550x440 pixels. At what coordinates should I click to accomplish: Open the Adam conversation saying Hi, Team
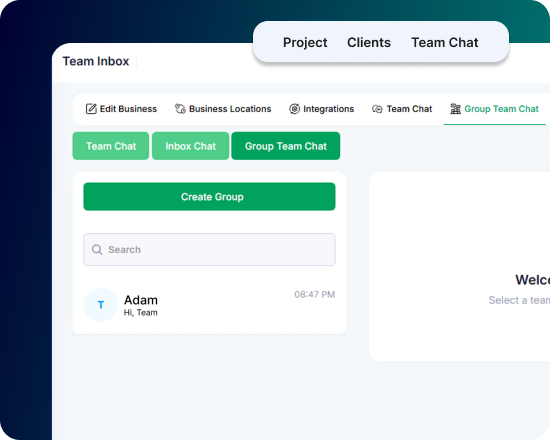209,305
